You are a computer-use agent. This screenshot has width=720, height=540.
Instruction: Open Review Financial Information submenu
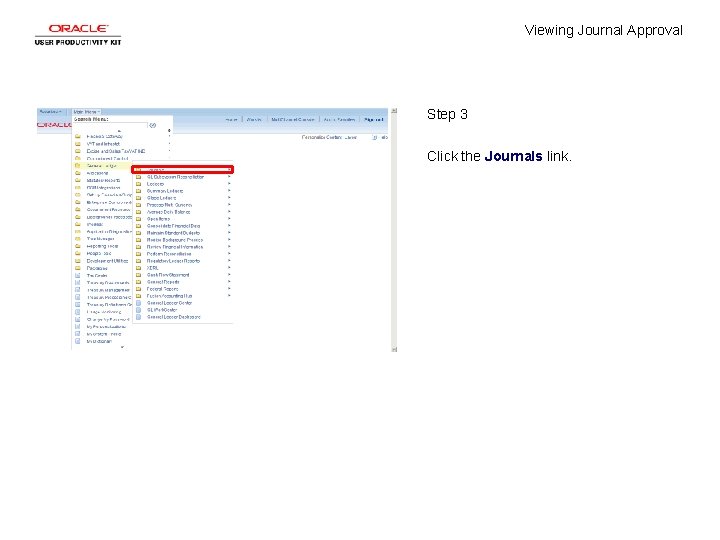click(174, 247)
